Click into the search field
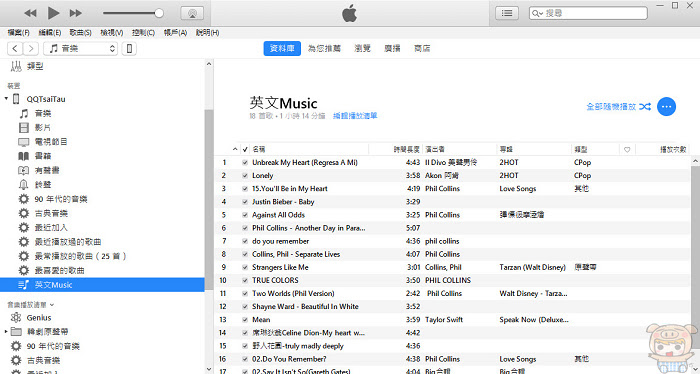The height and width of the screenshot is (374, 700). click(588, 13)
